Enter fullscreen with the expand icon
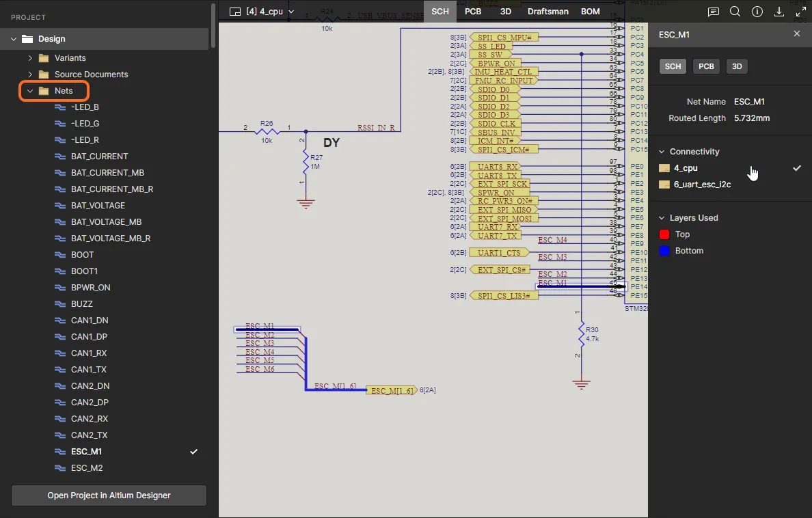Viewport: 812px width, 518px height. [x=800, y=12]
